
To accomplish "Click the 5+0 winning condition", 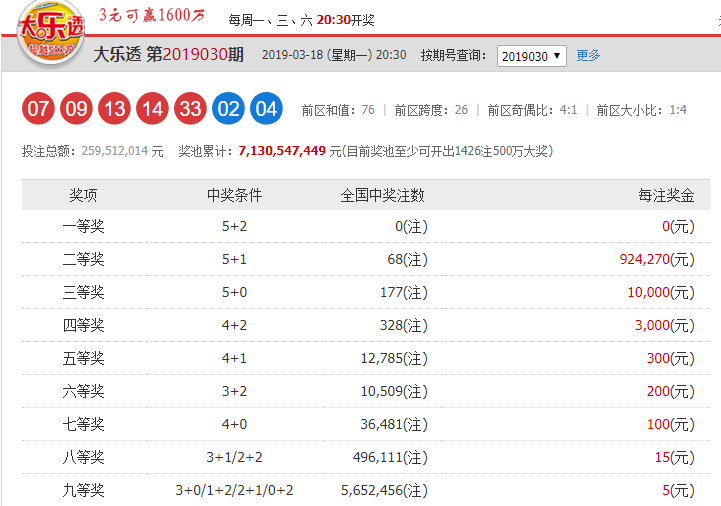I will (x=235, y=292).
